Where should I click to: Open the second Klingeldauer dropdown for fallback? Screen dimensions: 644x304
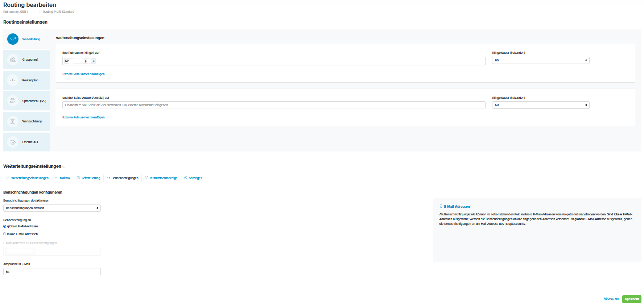pyautogui.click(x=540, y=105)
